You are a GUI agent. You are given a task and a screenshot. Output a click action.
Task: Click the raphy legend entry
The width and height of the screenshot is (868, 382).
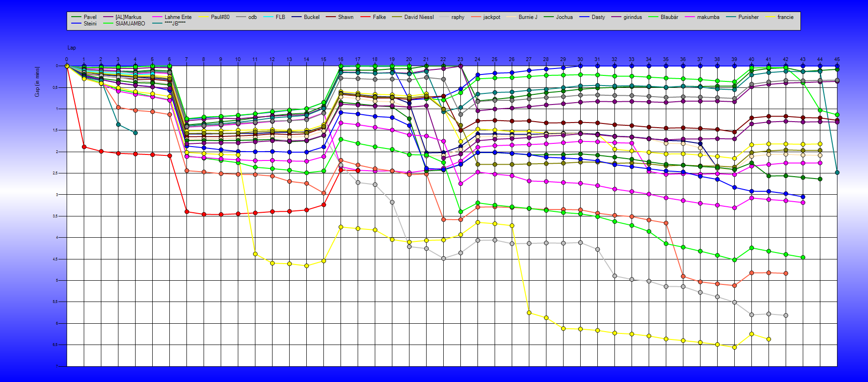(458, 17)
